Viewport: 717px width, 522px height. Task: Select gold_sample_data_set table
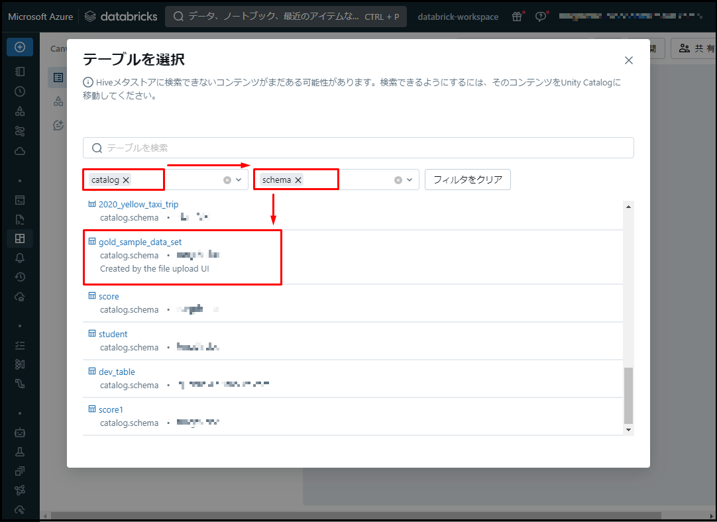(140, 242)
